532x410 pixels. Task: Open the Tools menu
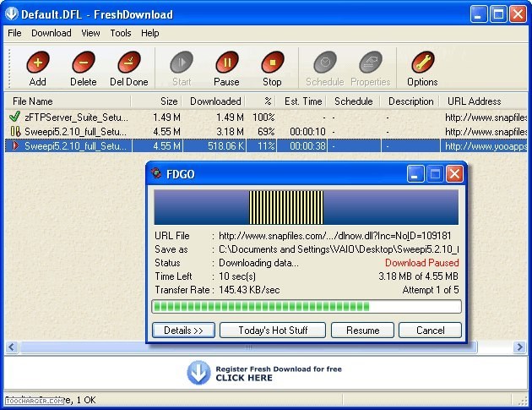(x=121, y=33)
